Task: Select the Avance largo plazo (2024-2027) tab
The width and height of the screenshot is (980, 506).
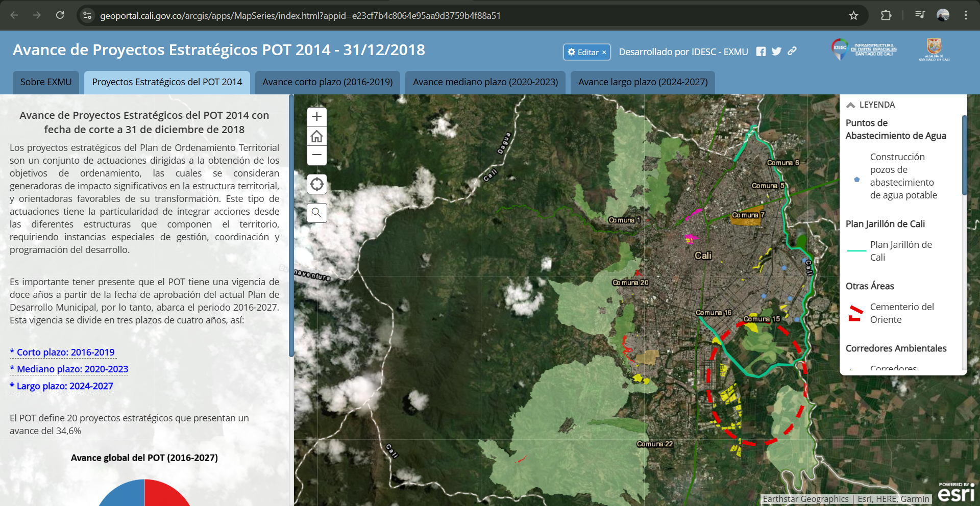Action: (643, 82)
